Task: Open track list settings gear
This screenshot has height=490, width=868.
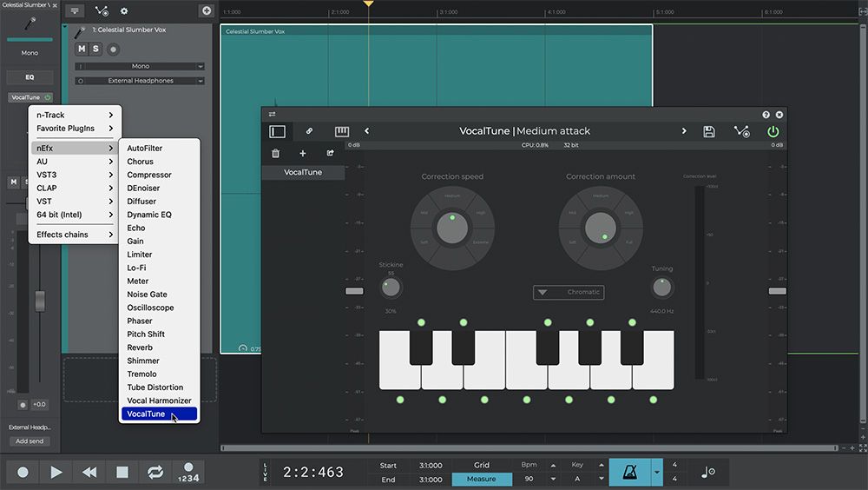Action: click(x=124, y=11)
